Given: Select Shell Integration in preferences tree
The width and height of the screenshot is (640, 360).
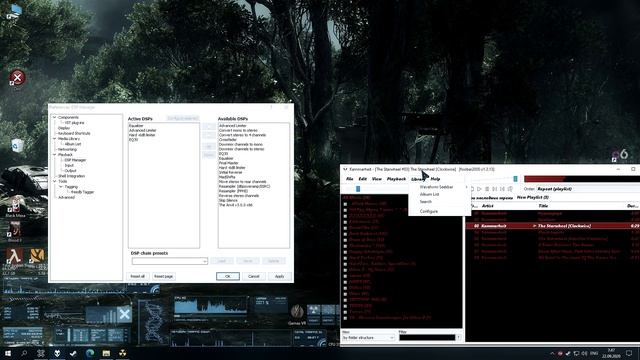Looking at the screenshot, I should 71,176.
